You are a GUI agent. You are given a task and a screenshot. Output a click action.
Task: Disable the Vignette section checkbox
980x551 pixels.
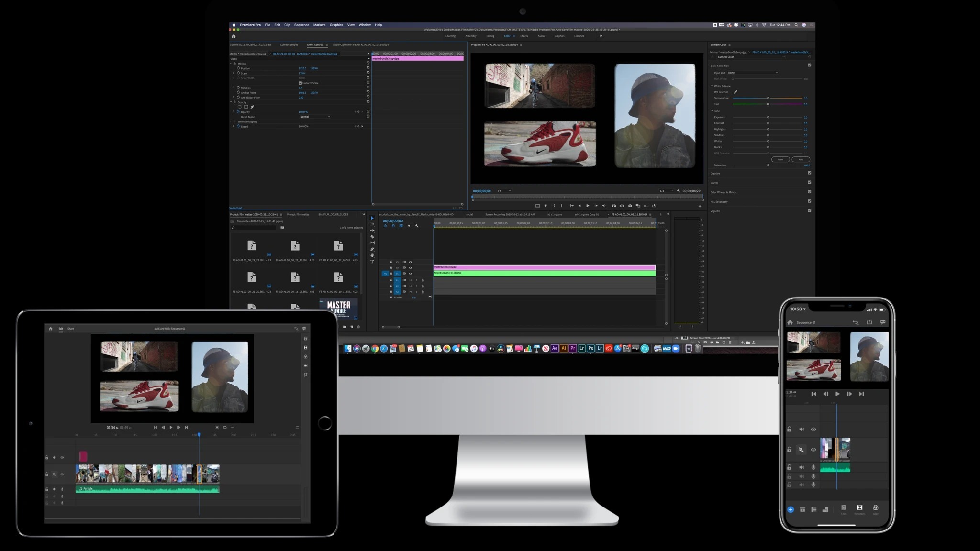(809, 211)
